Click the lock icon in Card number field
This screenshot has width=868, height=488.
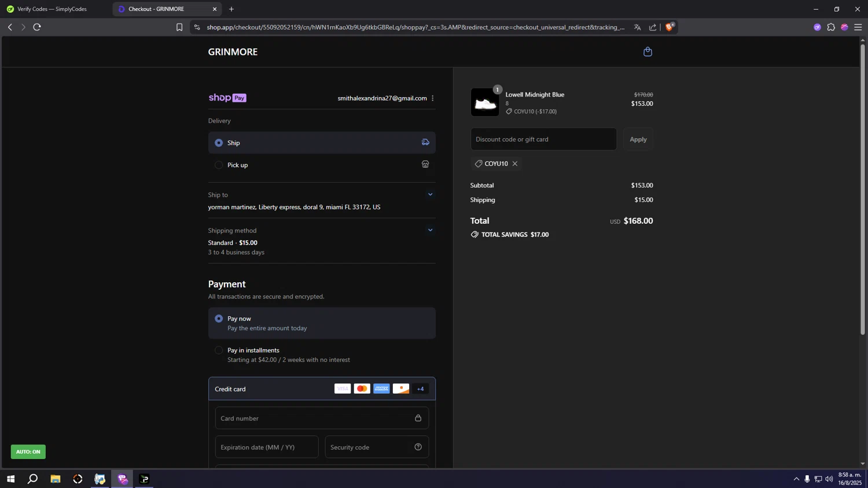tap(418, 418)
